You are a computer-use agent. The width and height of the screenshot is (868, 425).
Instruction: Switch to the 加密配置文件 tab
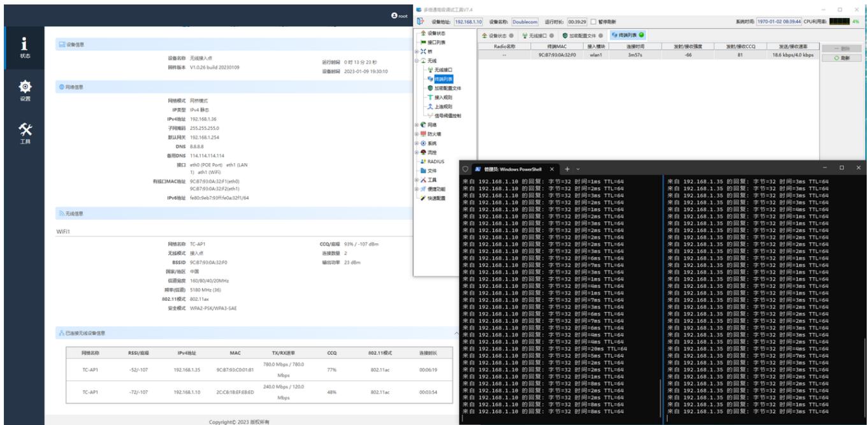tap(582, 36)
